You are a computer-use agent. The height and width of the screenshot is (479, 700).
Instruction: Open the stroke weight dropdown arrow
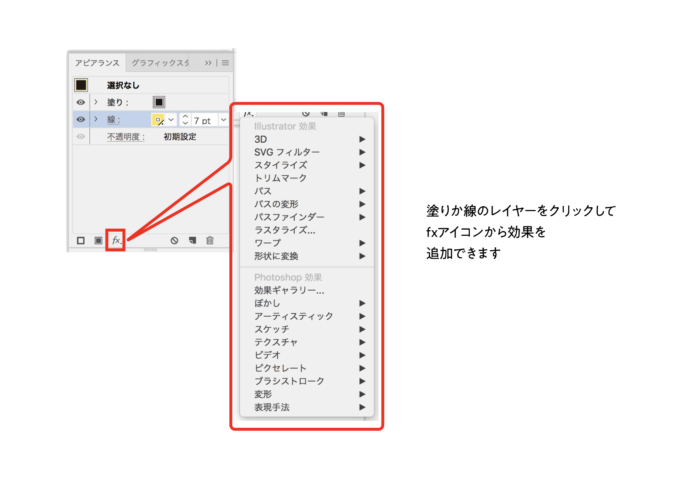click(223, 120)
